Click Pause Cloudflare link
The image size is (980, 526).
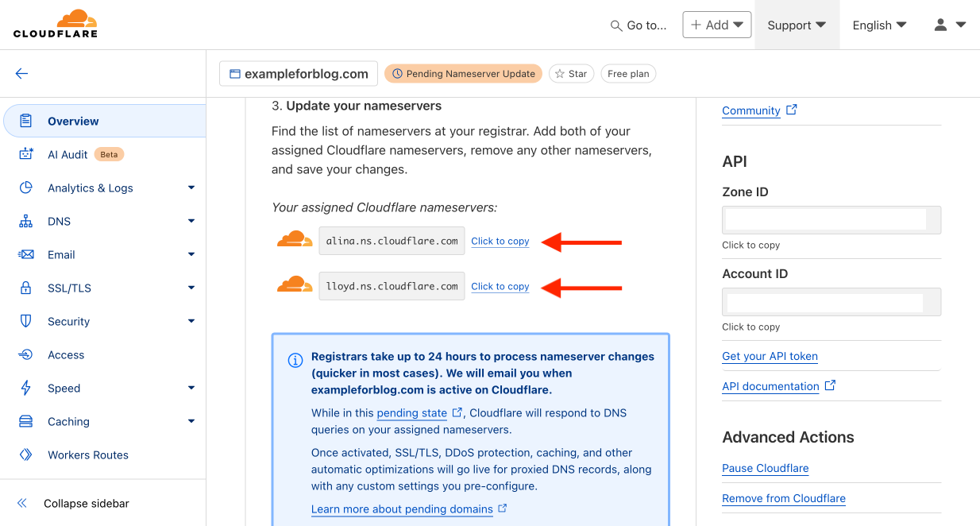[765, 468]
